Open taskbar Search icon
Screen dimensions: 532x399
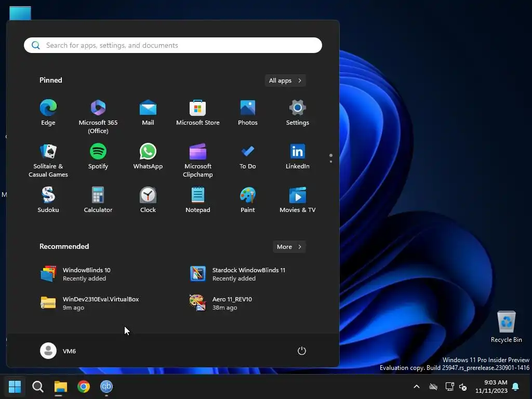[x=37, y=387]
